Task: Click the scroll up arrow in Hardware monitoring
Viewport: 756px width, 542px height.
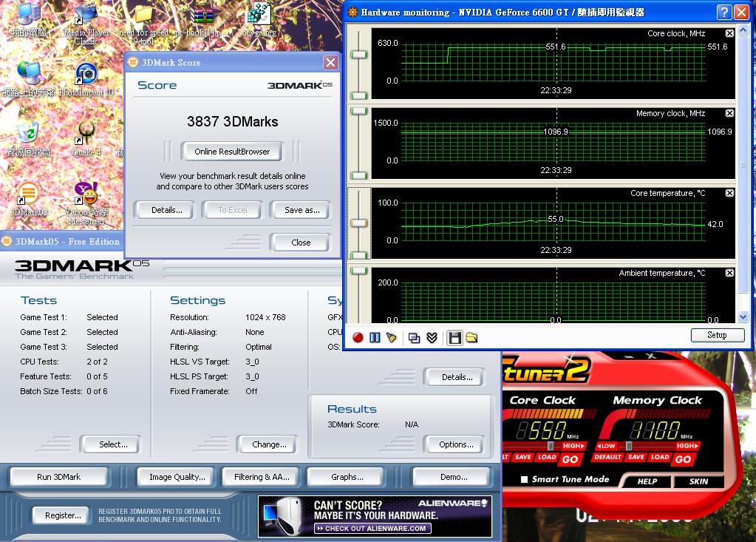Action: 743,30
